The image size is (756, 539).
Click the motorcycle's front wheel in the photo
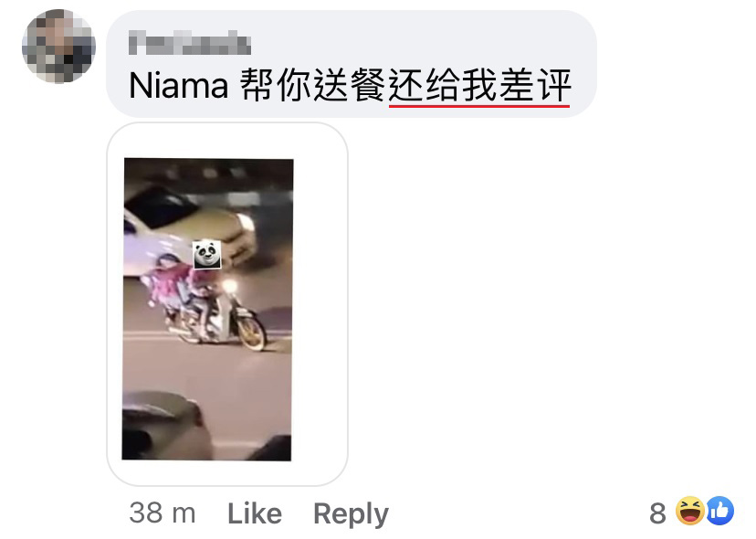click(x=251, y=333)
